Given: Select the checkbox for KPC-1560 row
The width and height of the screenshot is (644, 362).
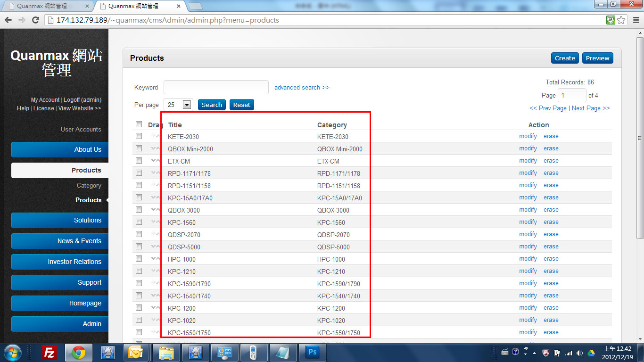Looking at the screenshot, I should pyautogui.click(x=139, y=222).
